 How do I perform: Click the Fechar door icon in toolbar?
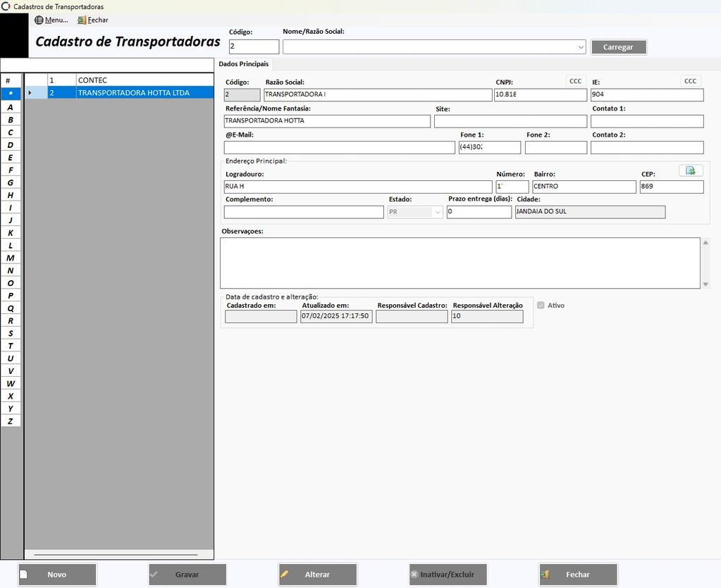(x=82, y=20)
